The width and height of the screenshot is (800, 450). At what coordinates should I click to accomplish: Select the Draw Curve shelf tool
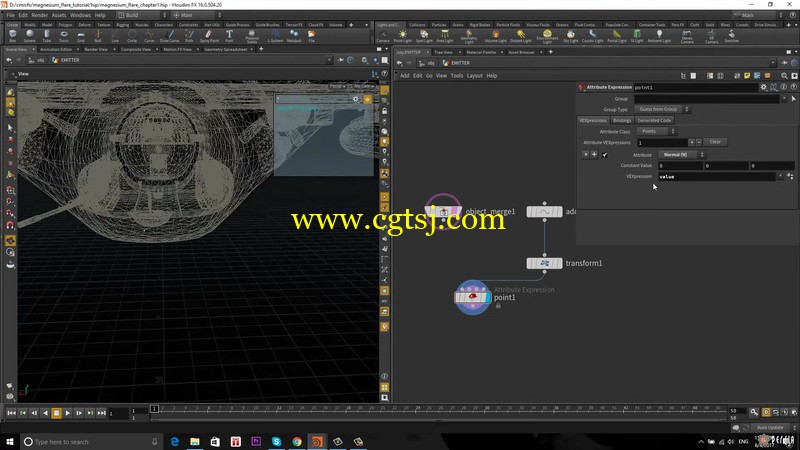[x=169, y=36]
